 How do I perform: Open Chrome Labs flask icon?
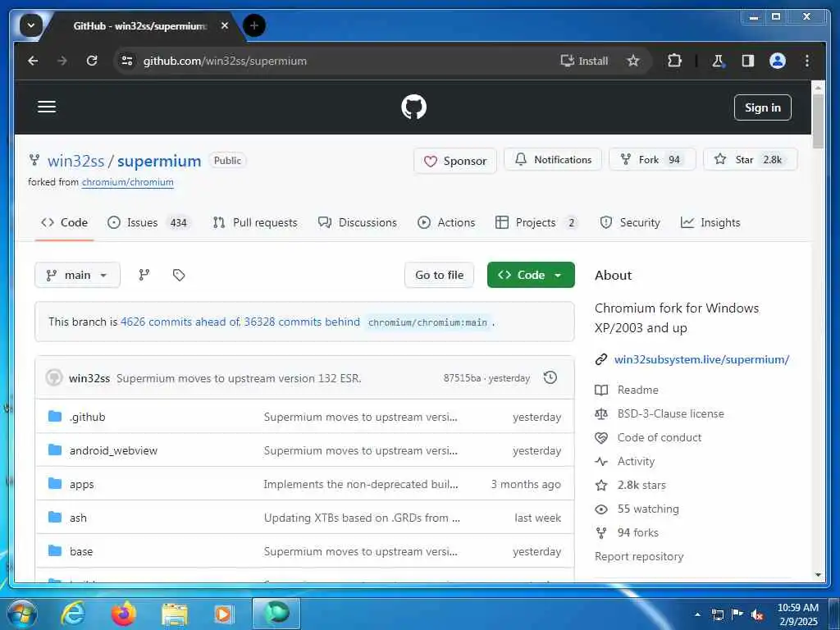coord(718,61)
